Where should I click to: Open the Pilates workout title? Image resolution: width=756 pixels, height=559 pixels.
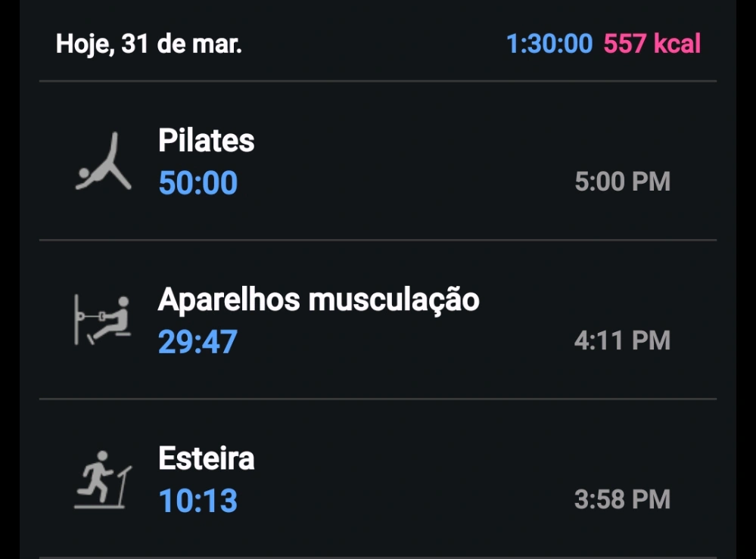pos(206,141)
